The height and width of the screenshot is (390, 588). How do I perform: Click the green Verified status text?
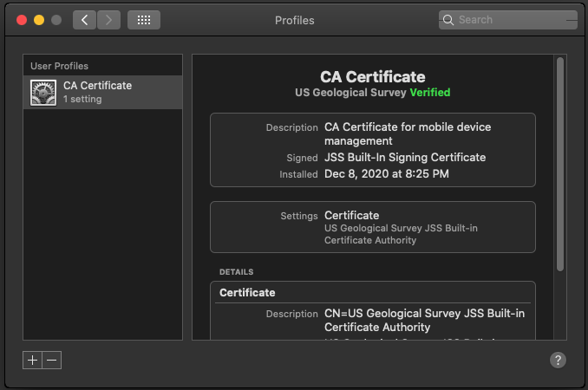tap(430, 93)
